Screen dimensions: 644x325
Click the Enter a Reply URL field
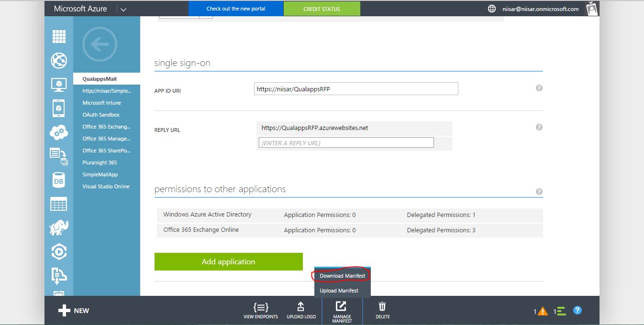click(x=346, y=142)
